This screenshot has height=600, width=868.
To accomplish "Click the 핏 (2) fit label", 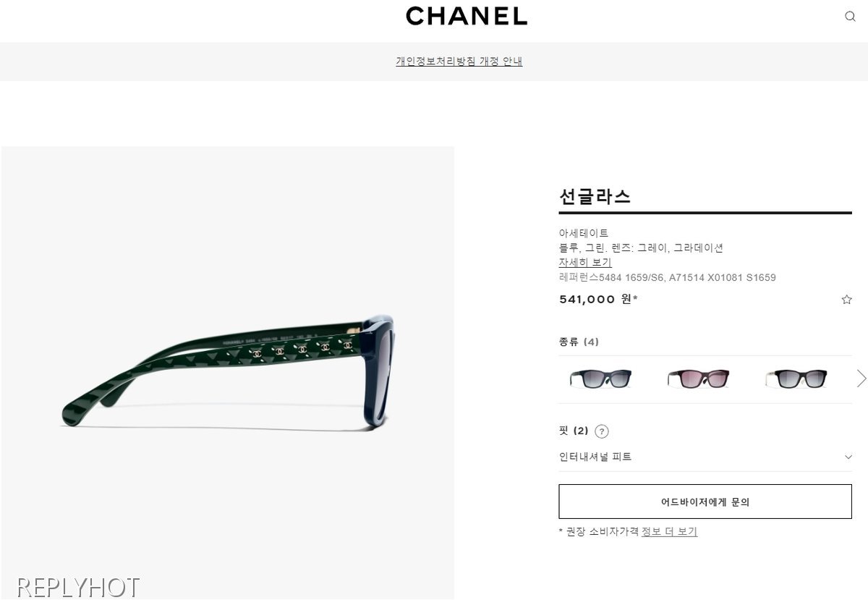I will (x=574, y=431).
